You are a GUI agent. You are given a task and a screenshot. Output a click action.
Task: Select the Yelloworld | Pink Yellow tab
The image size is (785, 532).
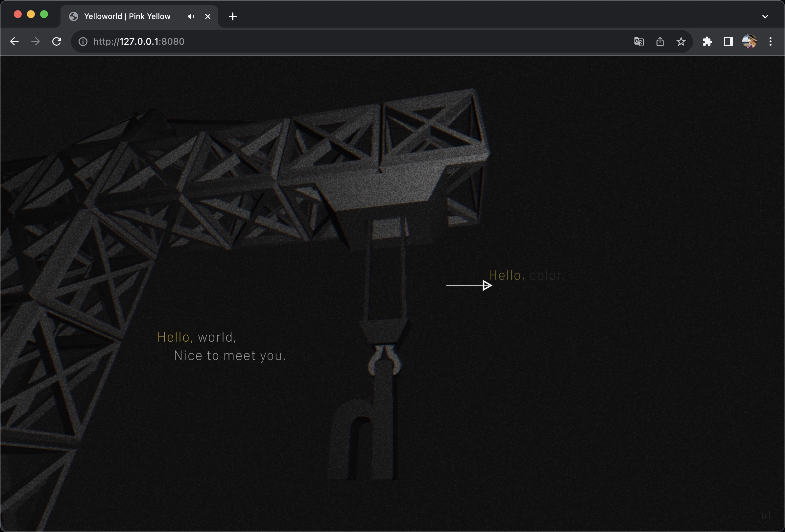pos(127,16)
